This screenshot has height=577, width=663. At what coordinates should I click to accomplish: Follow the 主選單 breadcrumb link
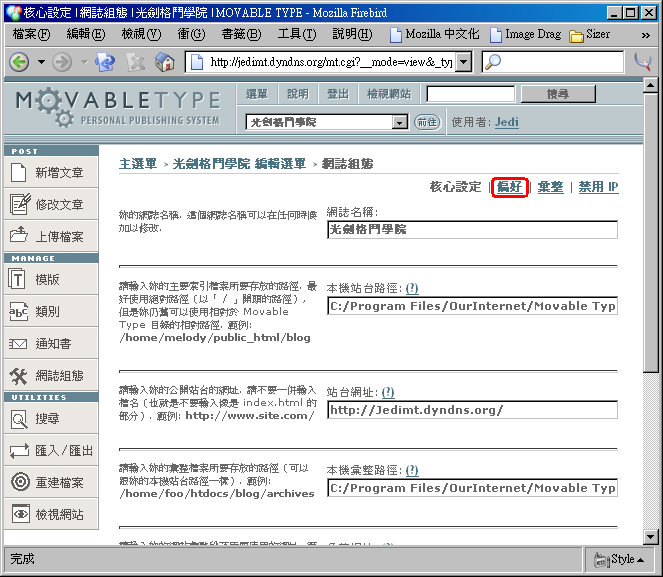tap(138, 164)
